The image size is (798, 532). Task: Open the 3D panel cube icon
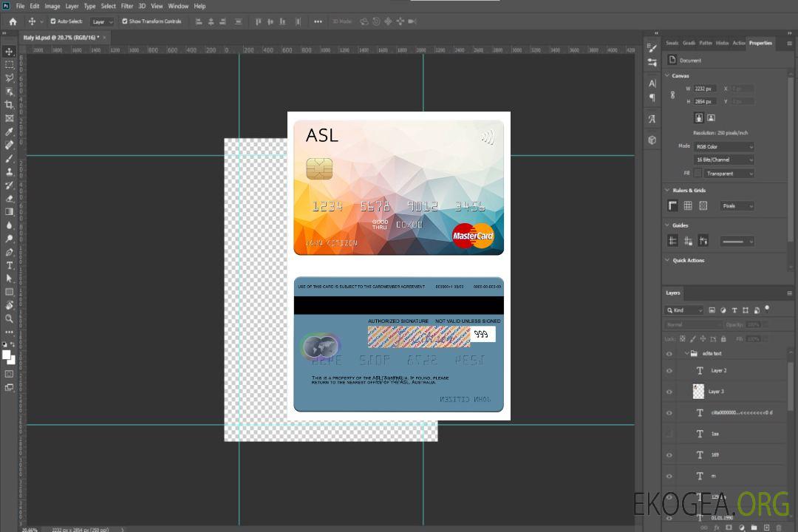(652, 140)
